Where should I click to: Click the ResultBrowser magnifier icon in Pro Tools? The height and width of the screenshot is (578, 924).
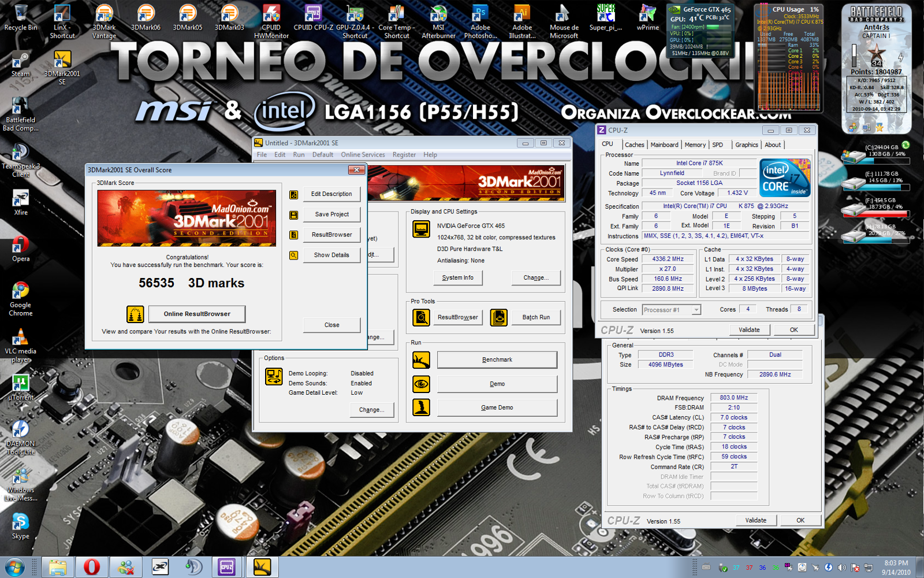coord(421,317)
